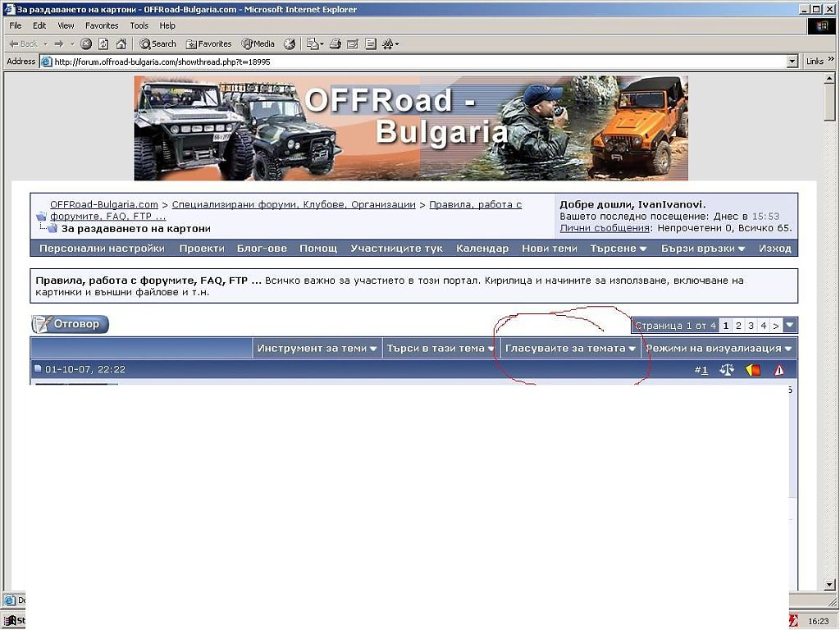Viewport: 840px width, 630px height.
Task: Click the folder icon beside breadcrumb
Action: click(x=41, y=217)
